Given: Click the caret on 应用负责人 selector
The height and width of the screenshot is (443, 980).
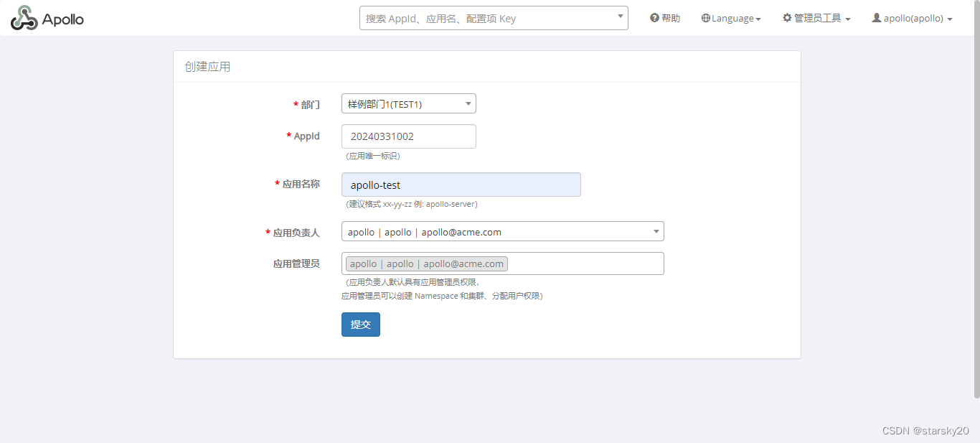Looking at the screenshot, I should (x=656, y=231).
